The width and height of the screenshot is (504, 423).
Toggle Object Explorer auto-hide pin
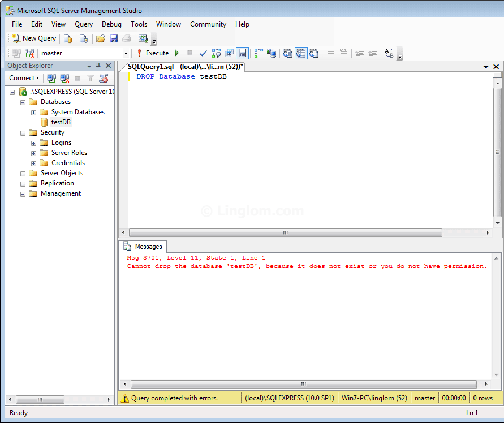coord(98,66)
